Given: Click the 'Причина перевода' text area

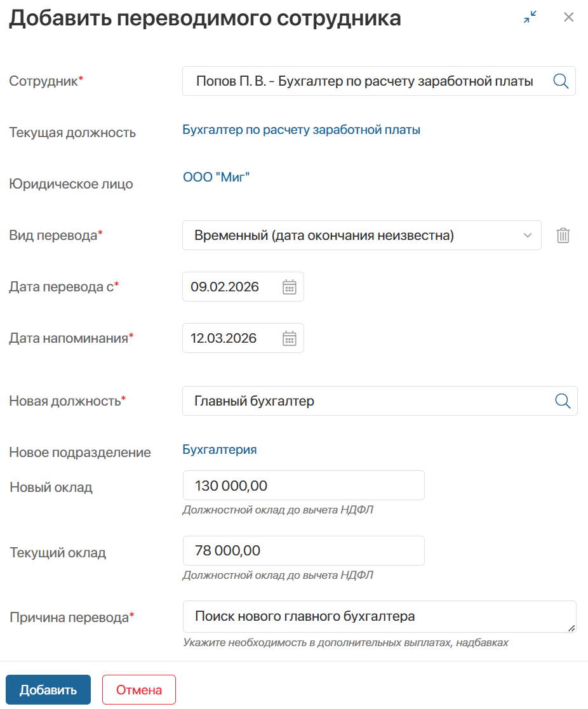Looking at the screenshot, I should 379,616.
